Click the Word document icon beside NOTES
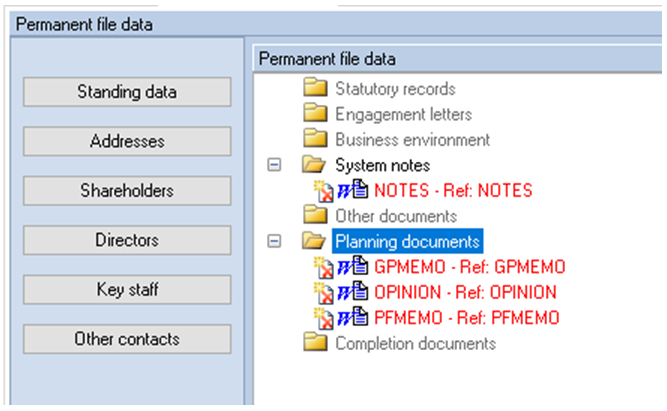 point(353,189)
